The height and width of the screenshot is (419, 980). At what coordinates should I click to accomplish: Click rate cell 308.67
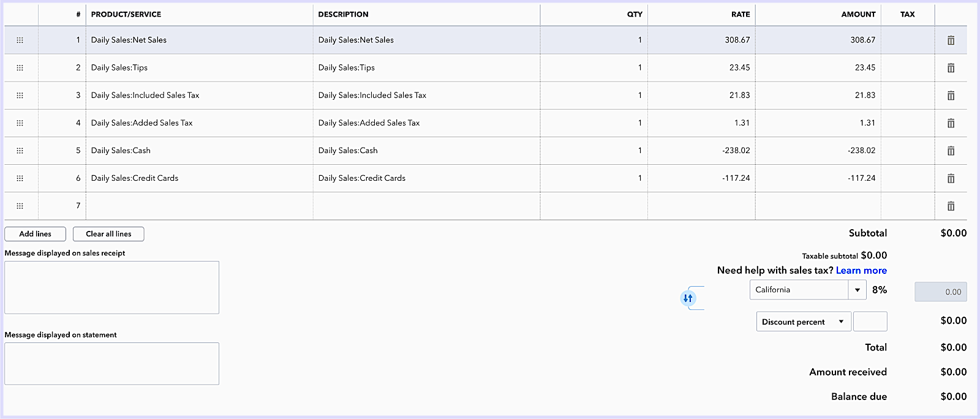[701, 40]
